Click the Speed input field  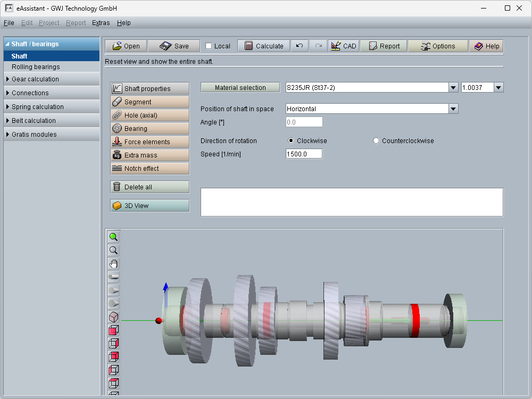(x=304, y=154)
